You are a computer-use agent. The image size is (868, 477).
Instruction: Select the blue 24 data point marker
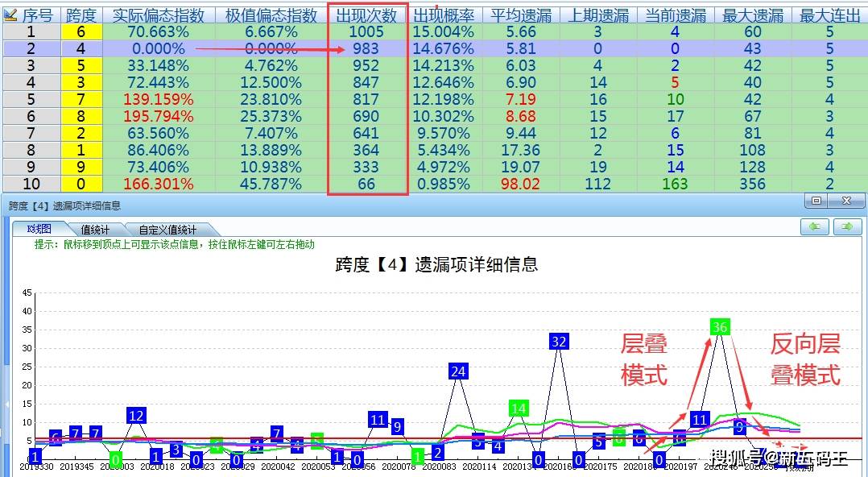(x=458, y=371)
